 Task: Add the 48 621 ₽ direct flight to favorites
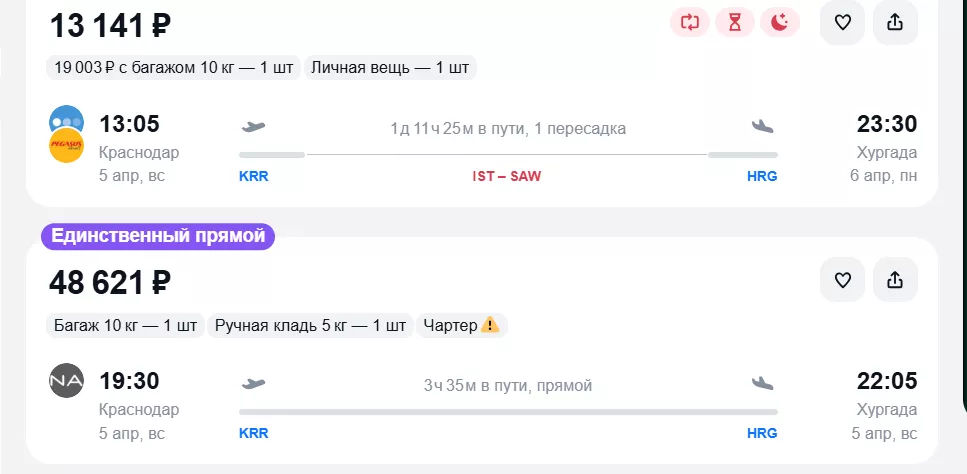[x=842, y=280]
